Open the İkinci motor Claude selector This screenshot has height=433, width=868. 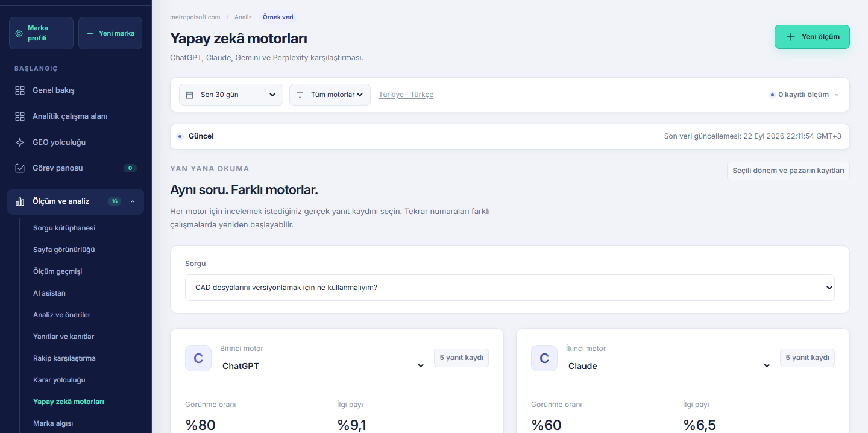[669, 365]
